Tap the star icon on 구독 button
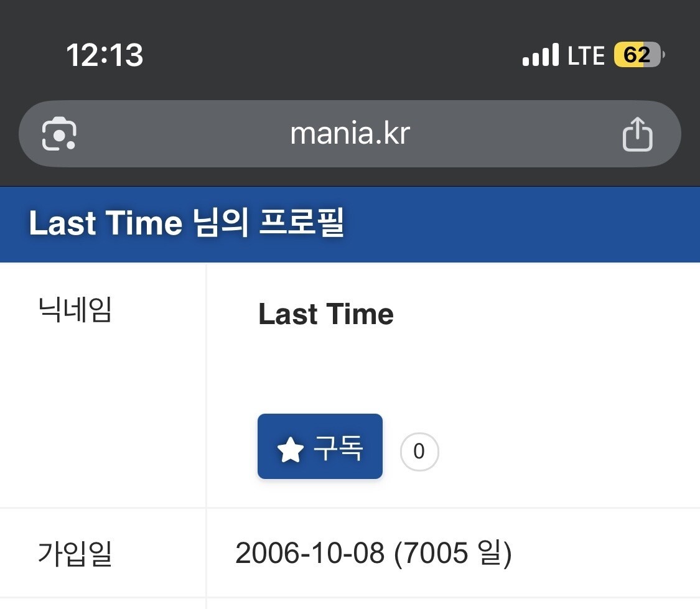The image size is (700, 609). tap(290, 449)
